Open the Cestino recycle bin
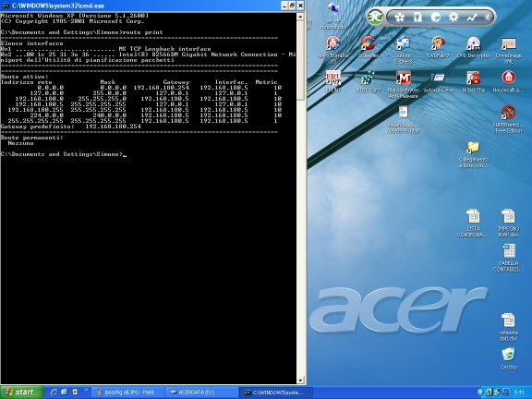This screenshot has width=532, height=399. [x=508, y=359]
